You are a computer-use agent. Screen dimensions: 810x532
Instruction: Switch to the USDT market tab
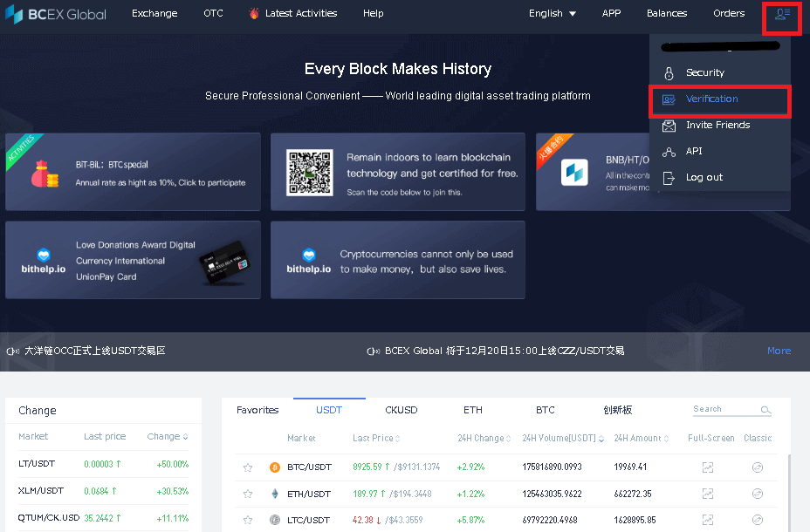pos(329,410)
